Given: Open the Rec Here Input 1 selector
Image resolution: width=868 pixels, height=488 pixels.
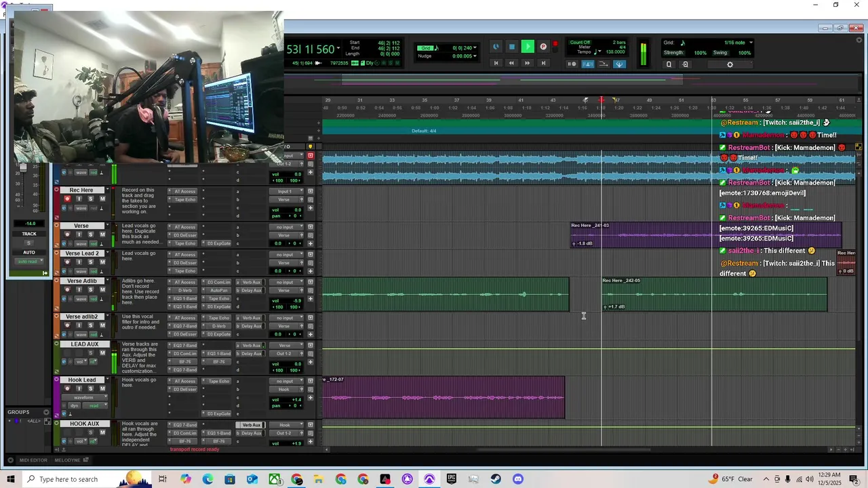Looking at the screenshot, I should pos(288,191).
